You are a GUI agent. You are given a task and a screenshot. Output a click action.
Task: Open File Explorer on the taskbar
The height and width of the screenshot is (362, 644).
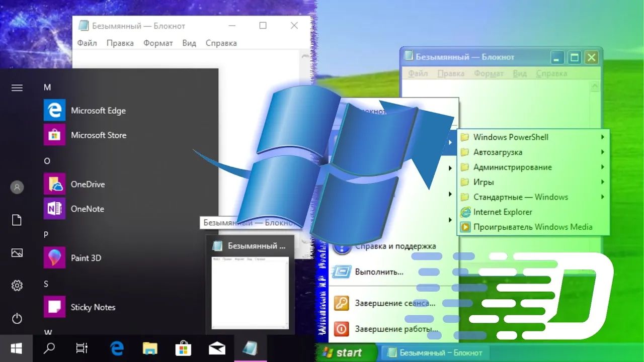click(x=150, y=348)
